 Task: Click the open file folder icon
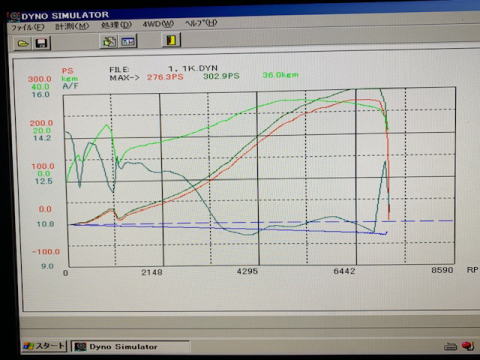pyautogui.click(x=23, y=43)
